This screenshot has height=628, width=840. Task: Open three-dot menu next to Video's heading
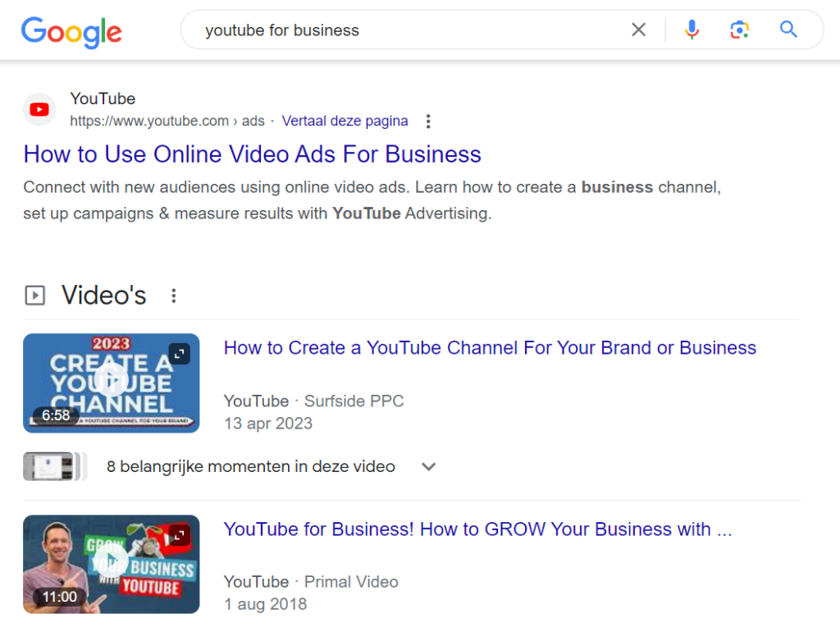click(x=174, y=296)
